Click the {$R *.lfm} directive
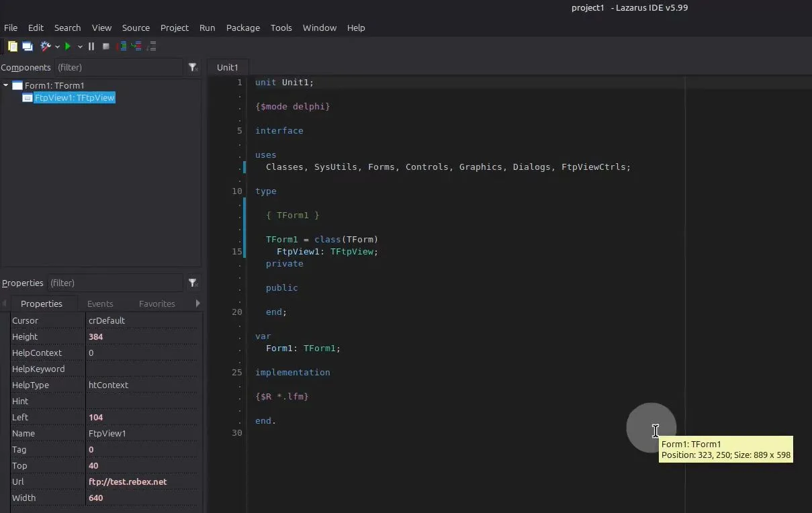The width and height of the screenshot is (812, 513). coord(282,397)
